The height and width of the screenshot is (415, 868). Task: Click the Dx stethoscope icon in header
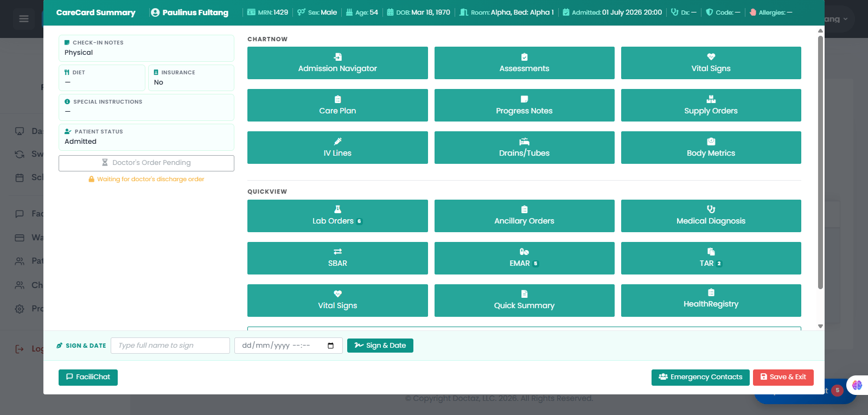(674, 12)
